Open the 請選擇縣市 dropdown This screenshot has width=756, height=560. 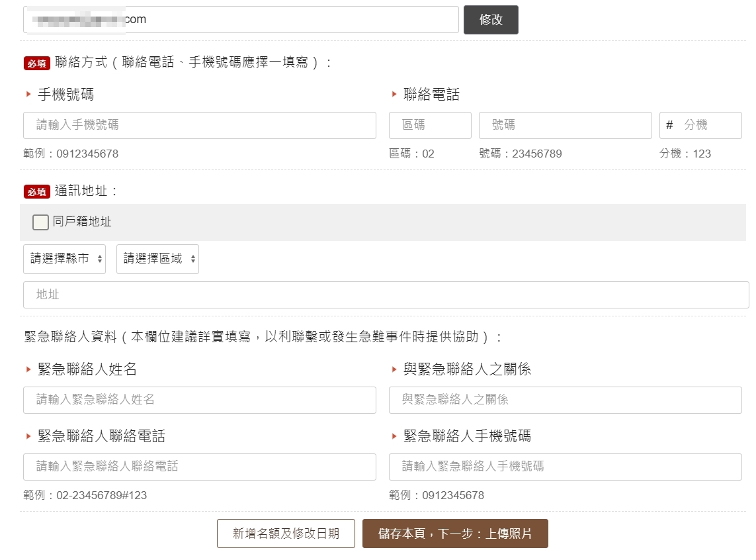[64, 259]
